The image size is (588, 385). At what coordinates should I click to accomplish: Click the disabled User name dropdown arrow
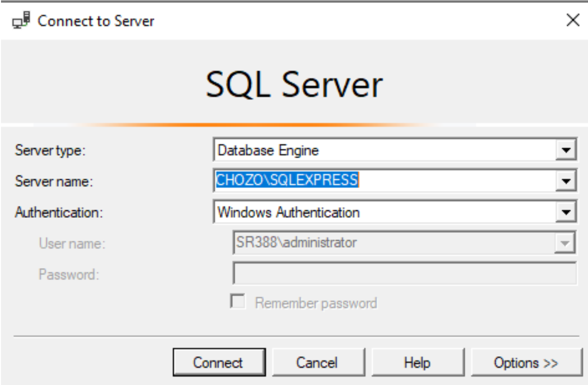tap(565, 243)
